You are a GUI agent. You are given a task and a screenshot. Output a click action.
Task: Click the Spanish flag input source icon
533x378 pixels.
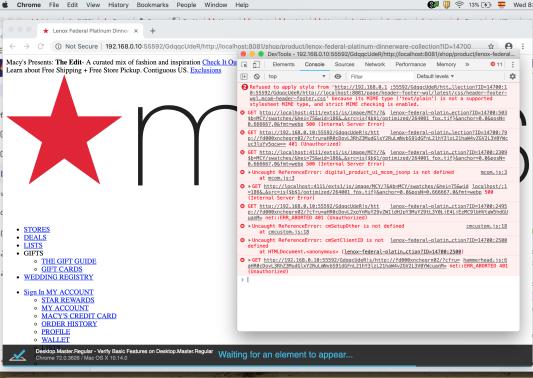click(x=501, y=5)
